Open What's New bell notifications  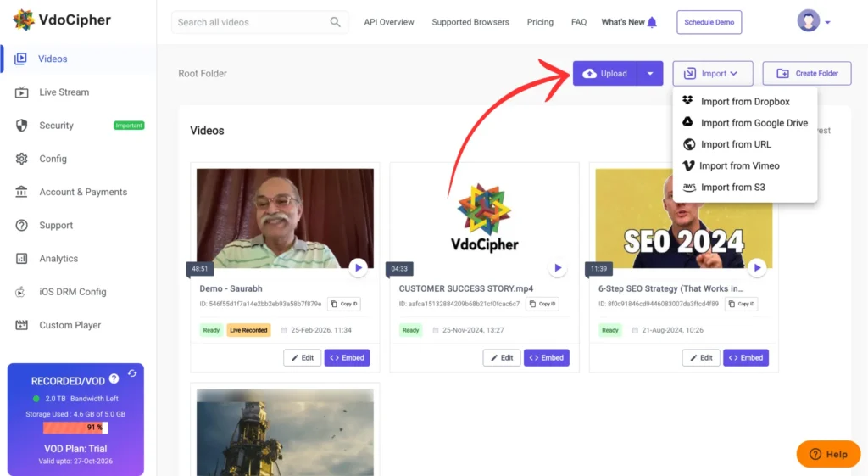tap(652, 22)
